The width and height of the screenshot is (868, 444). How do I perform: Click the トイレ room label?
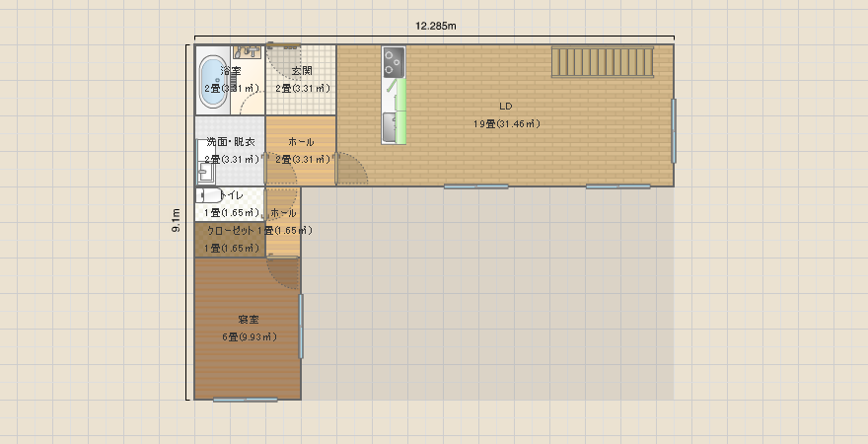tap(232, 195)
